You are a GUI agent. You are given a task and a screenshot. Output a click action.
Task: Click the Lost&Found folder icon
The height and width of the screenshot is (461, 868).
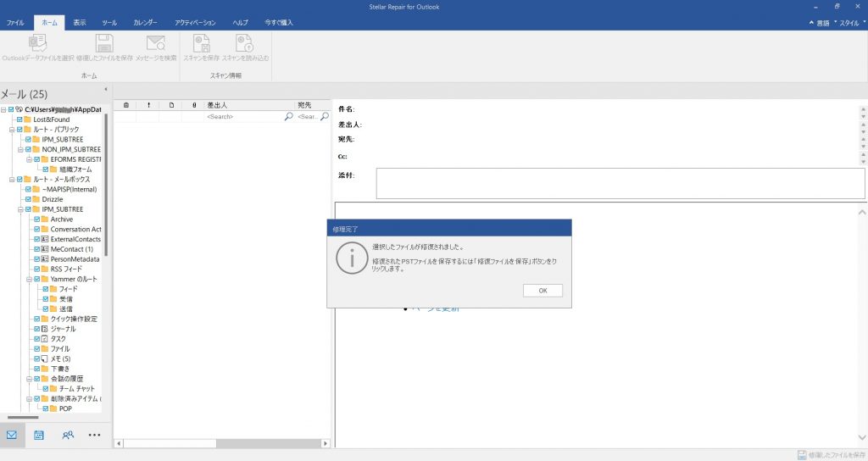click(x=27, y=119)
